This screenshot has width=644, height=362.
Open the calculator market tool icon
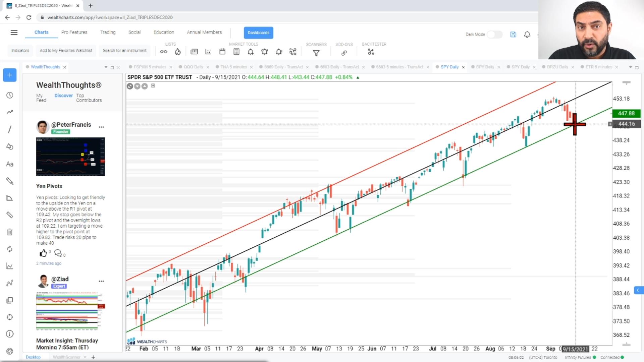(236, 52)
